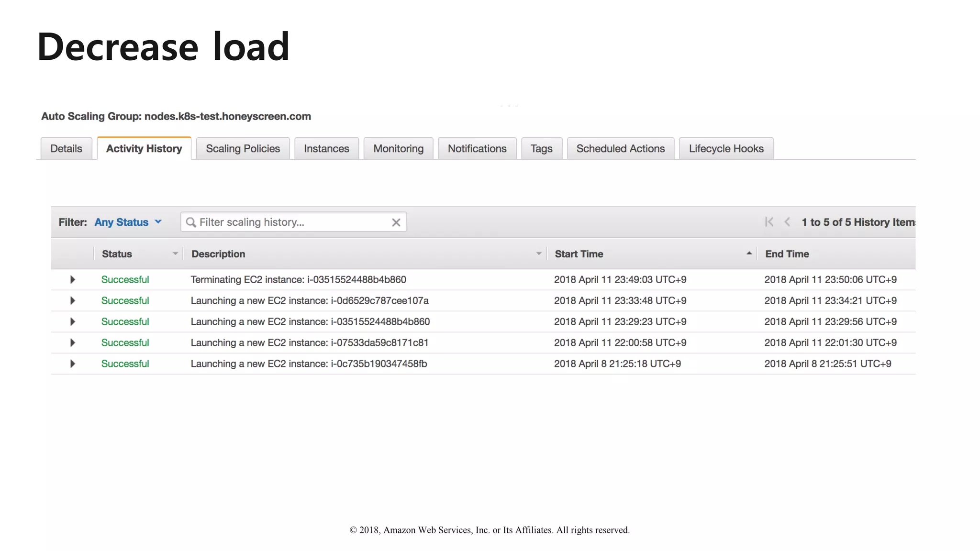Open the Details tab
The image size is (980, 551).
[x=66, y=149]
